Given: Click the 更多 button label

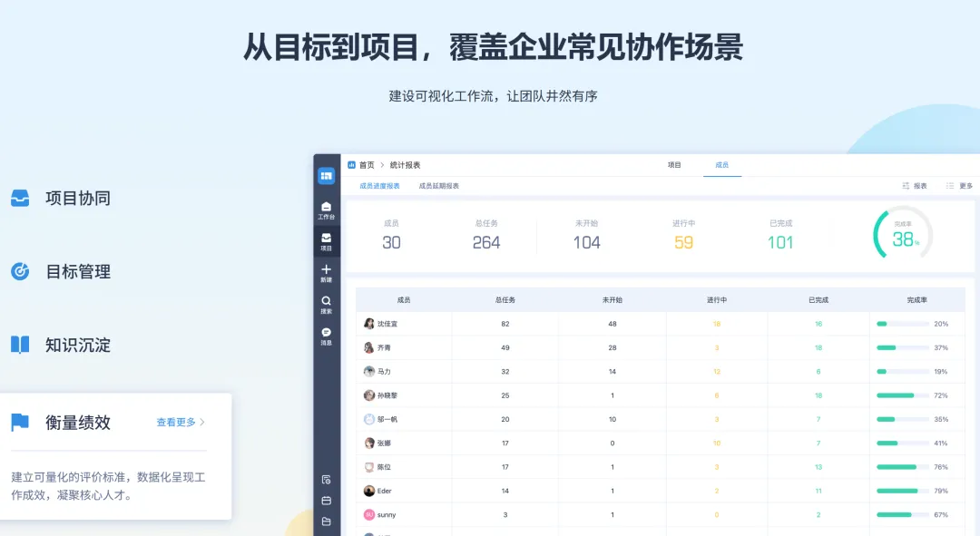Looking at the screenshot, I should [x=966, y=186].
